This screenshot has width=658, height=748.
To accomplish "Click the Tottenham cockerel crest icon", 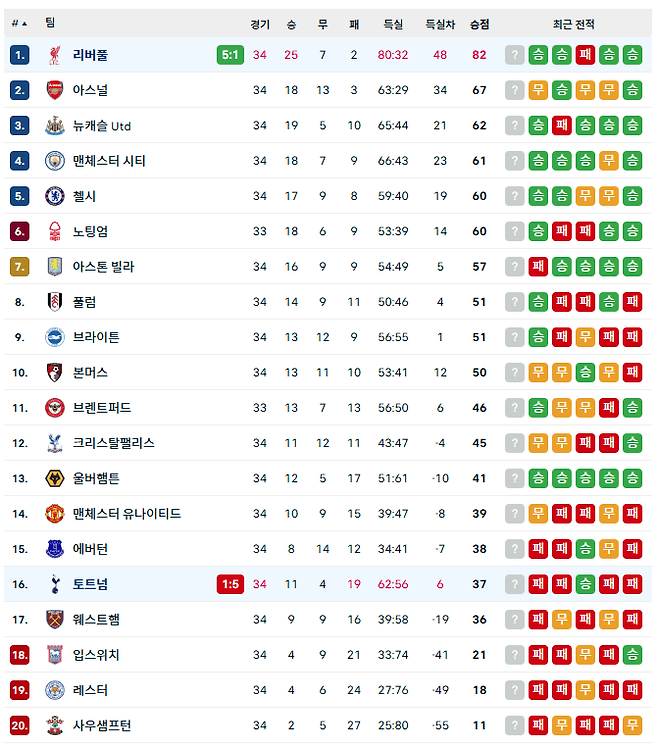I will [x=55, y=584].
